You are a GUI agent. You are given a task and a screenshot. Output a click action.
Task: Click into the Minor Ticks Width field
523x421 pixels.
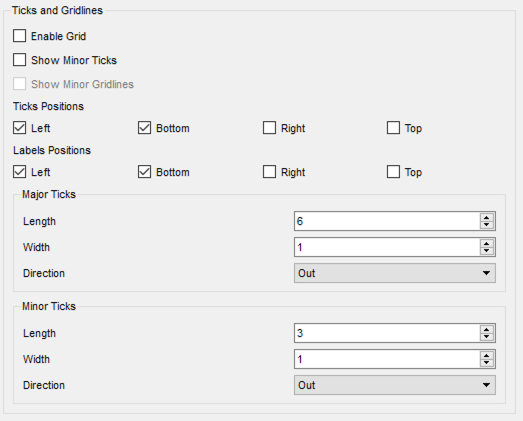click(x=388, y=359)
